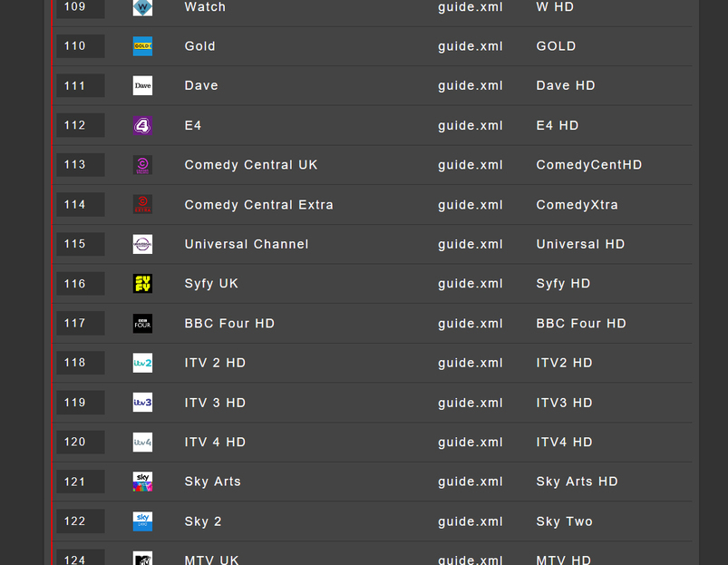Screen dimensions: 728x565
Task: Select channel number 111 field
Action: click(81, 85)
